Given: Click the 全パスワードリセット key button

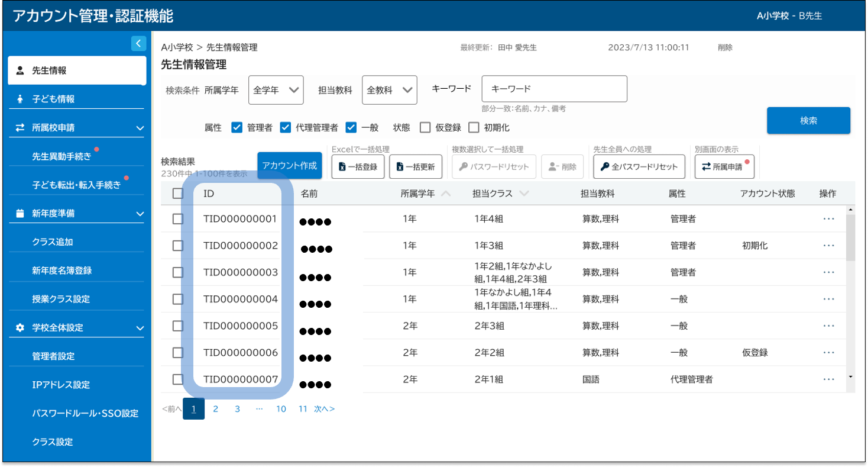Looking at the screenshot, I should 639,167.
